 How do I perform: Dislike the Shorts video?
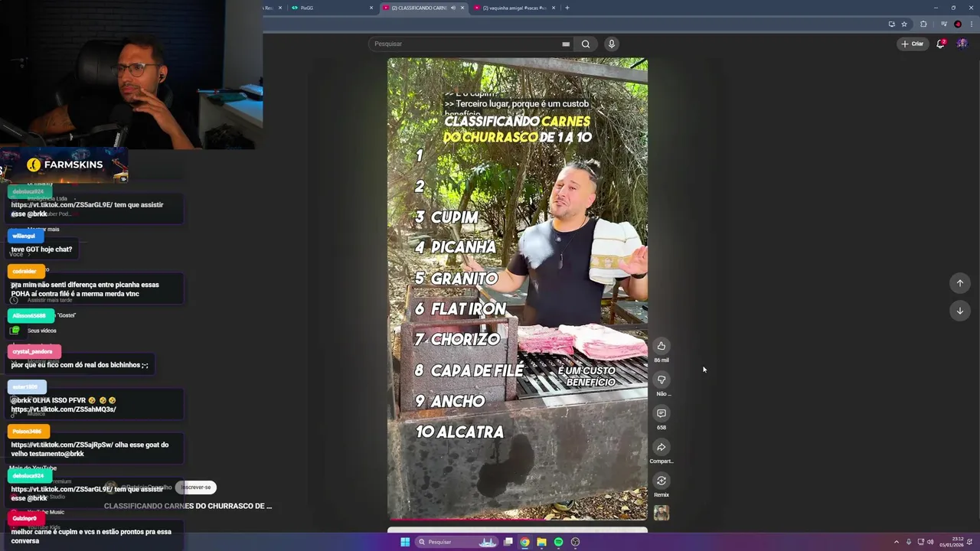click(x=661, y=380)
